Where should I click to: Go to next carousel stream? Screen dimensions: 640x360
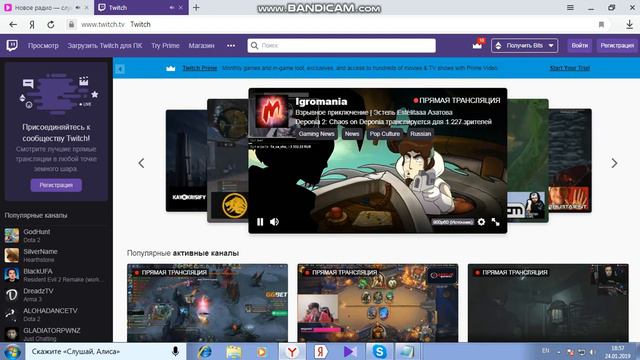click(x=614, y=163)
